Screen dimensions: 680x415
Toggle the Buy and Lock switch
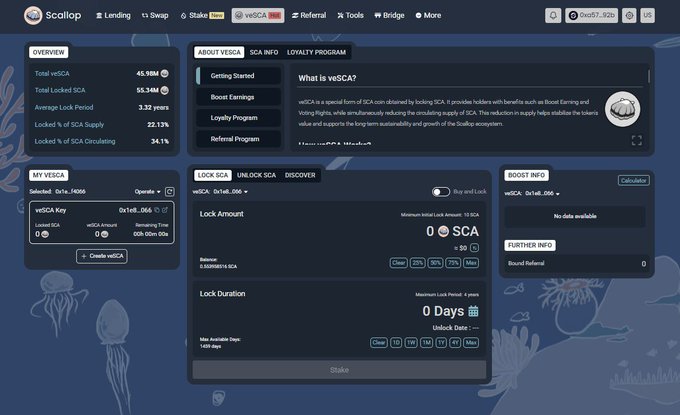coord(441,192)
